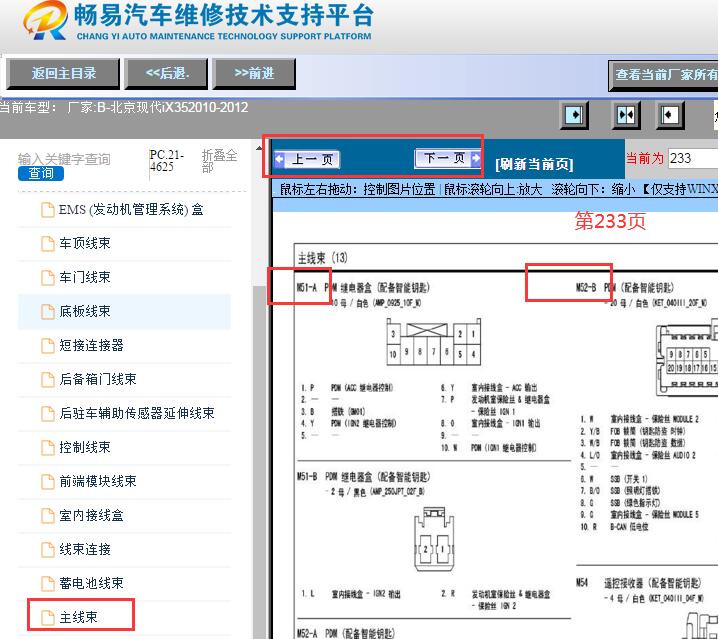Click document icon beside 后备箱门线束
718x639 pixels.
(x=48, y=380)
